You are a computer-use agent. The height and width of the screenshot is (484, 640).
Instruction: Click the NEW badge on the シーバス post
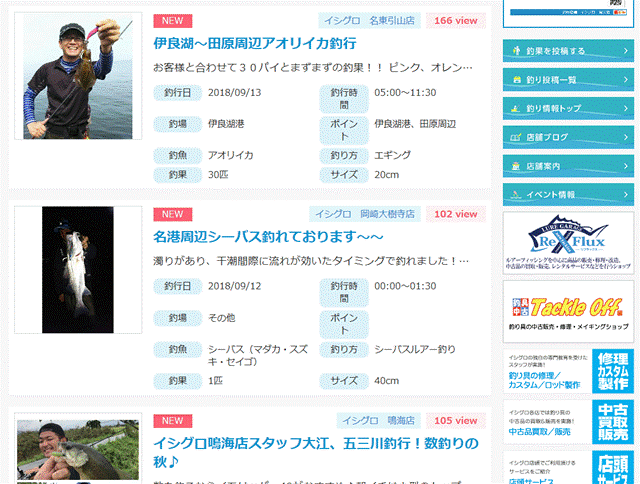click(173, 214)
